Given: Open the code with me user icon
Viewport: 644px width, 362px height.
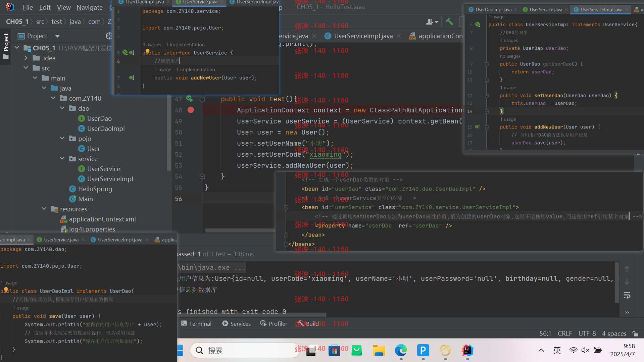Looking at the screenshot, I should (x=432, y=22).
